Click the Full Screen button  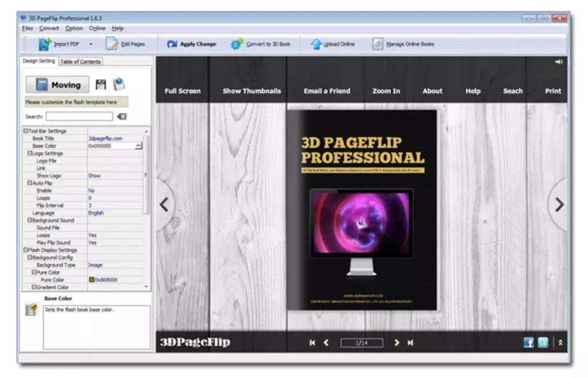point(182,90)
